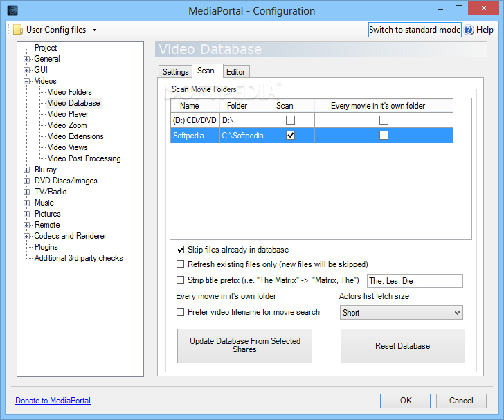Uncheck Skip files already in database

(x=180, y=250)
